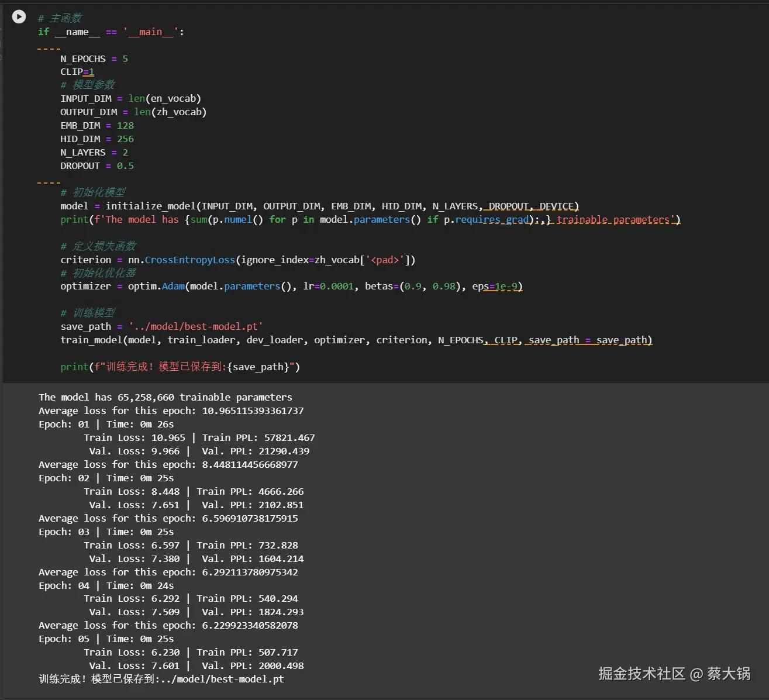Click 'Train Loss: 8.448' output line

click(194, 492)
